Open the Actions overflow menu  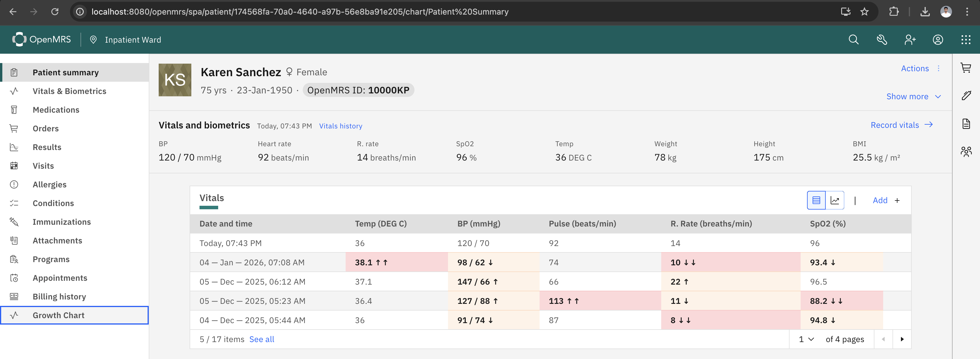click(938, 69)
